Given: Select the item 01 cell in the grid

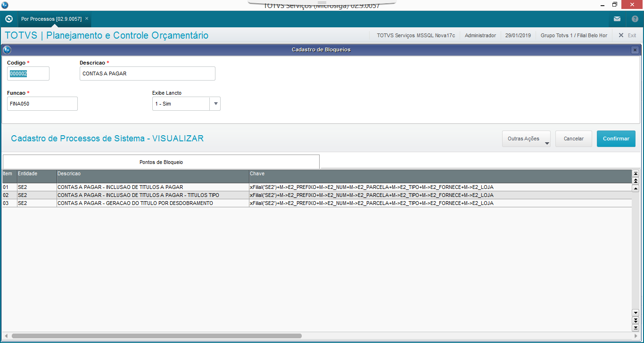Looking at the screenshot, I should click(x=9, y=187).
